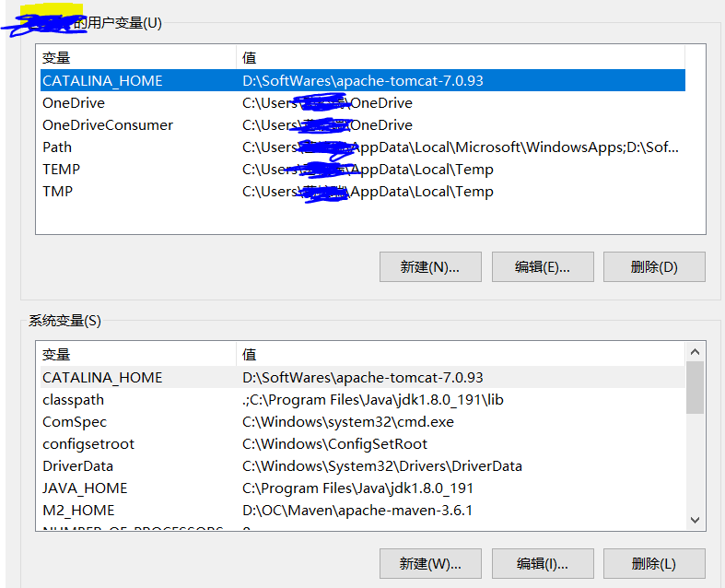Click the system variables 删除(L) button
The width and height of the screenshot is (725, 588).
click(x=654, y=563)
